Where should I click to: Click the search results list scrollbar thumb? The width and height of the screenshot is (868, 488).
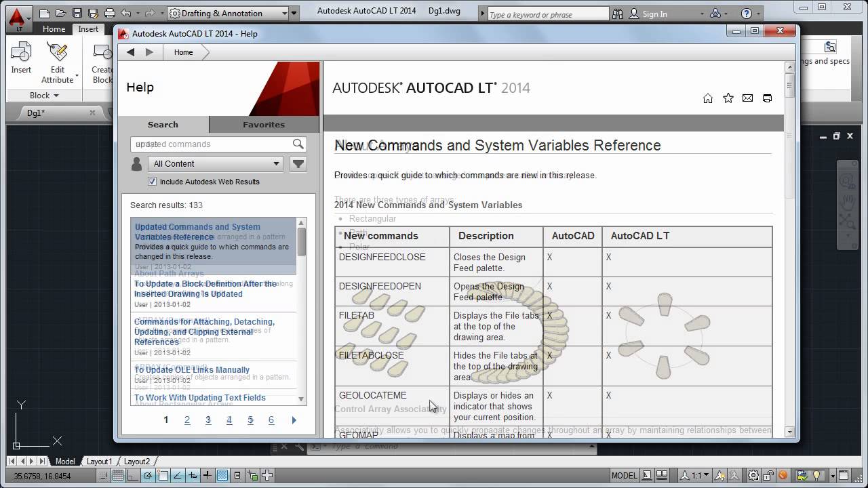click(x=302, y=241)
